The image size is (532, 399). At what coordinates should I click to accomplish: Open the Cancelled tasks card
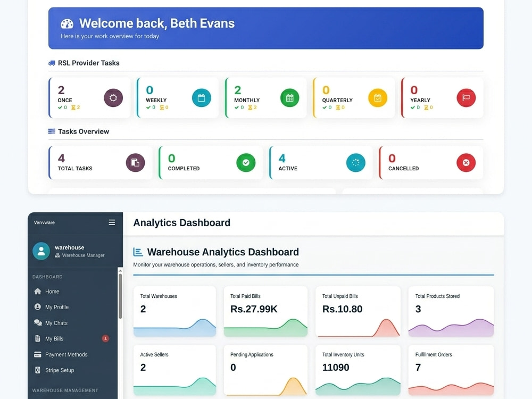tap(431, 163)
